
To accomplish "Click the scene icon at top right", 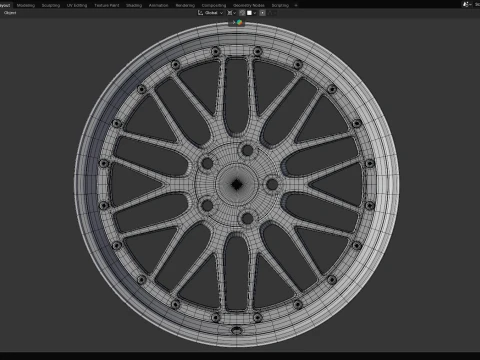I will pyautogui.click(x=466, y=4).
